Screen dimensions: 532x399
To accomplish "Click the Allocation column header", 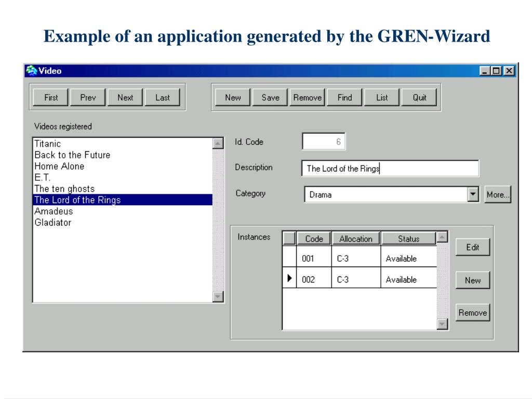I will (x=356, y=238).
